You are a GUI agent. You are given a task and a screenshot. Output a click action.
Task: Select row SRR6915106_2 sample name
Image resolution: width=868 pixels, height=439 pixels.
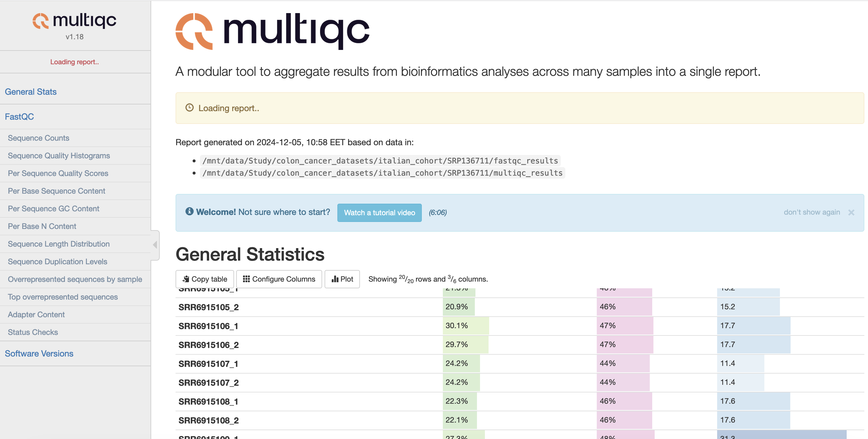(208, 345)
